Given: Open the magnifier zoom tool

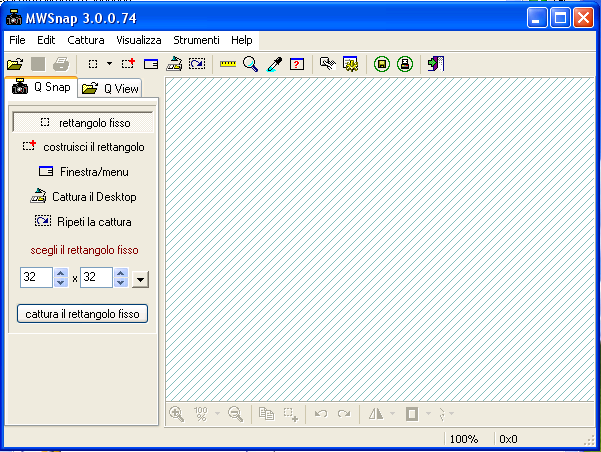Looking at the screenshot, I should pos(250,64).
